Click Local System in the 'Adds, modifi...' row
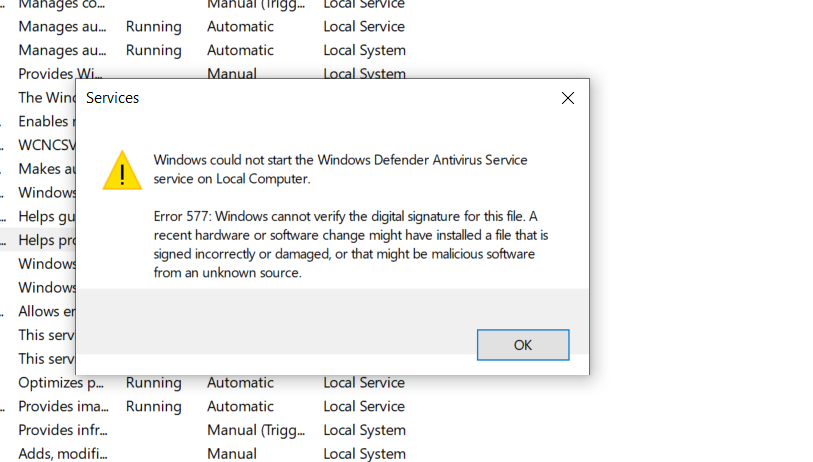Viewport: 813px width, 462px height. coord(365,454)
